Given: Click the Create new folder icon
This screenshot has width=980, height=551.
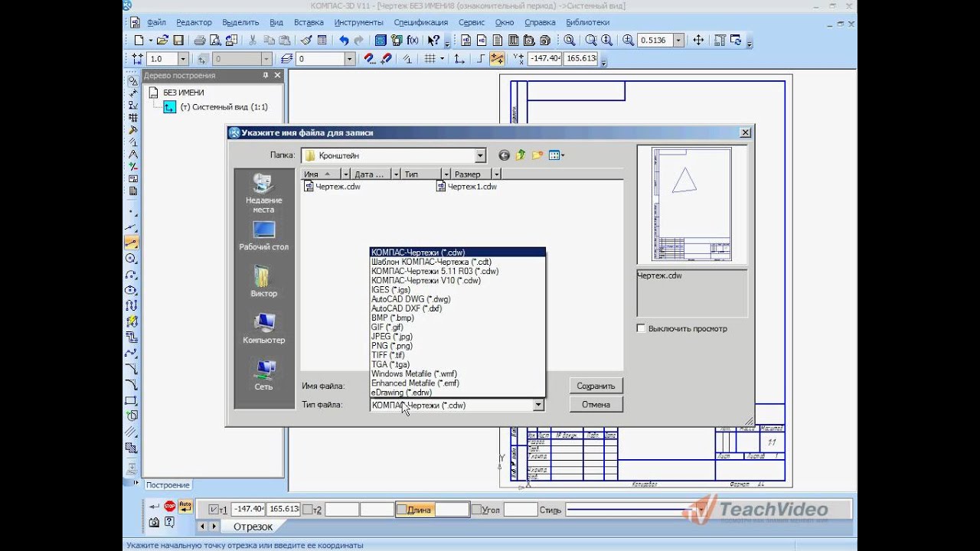Looking at the screenshot, I should 537,155.
